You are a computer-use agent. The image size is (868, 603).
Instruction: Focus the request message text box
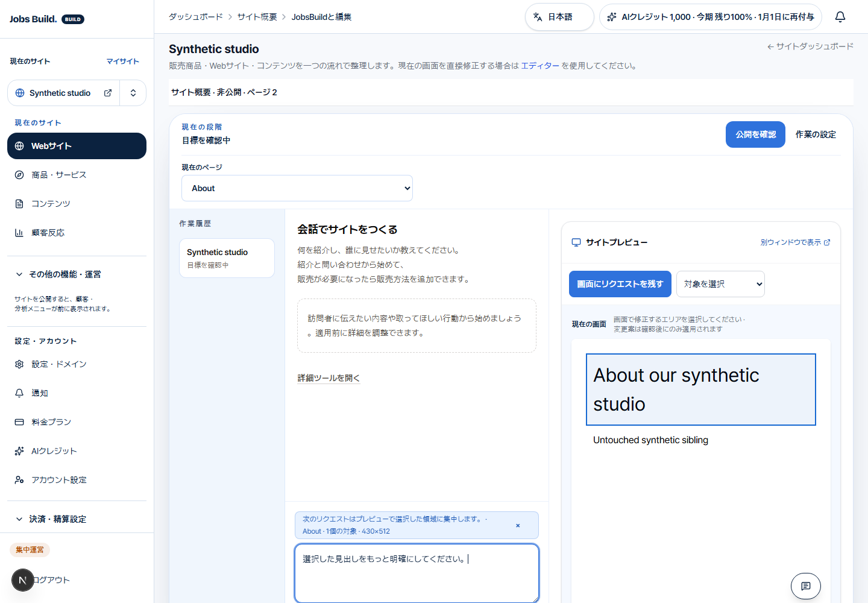[x=417, y=573]
